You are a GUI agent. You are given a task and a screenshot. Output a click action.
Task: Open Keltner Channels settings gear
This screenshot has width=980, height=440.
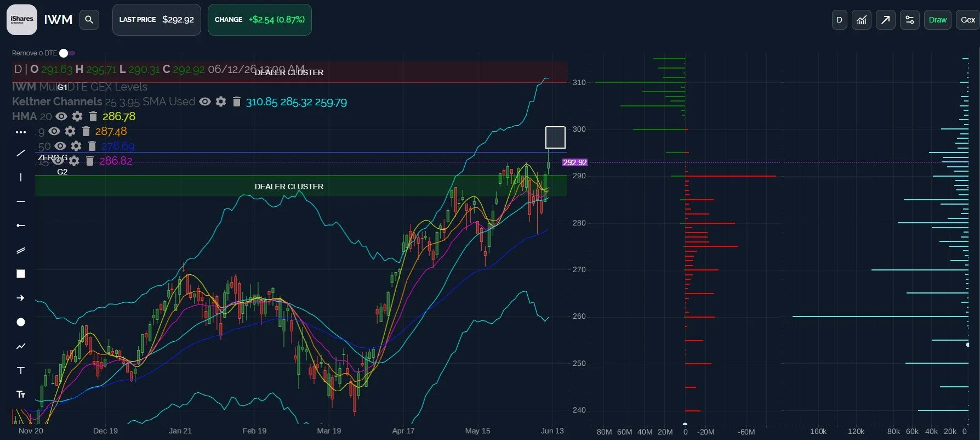click(x=221, y=101)
